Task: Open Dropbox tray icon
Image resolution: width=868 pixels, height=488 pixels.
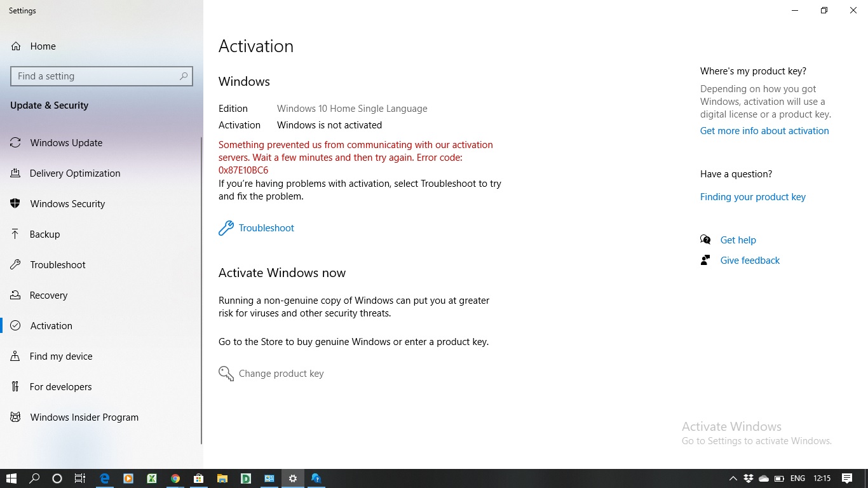Action: (x=749, y=478)
